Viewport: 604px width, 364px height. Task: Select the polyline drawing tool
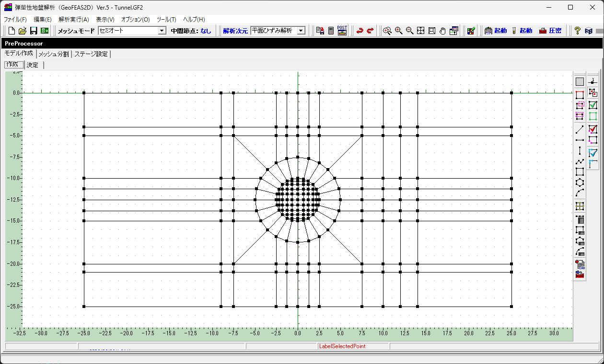coord(580,161)
